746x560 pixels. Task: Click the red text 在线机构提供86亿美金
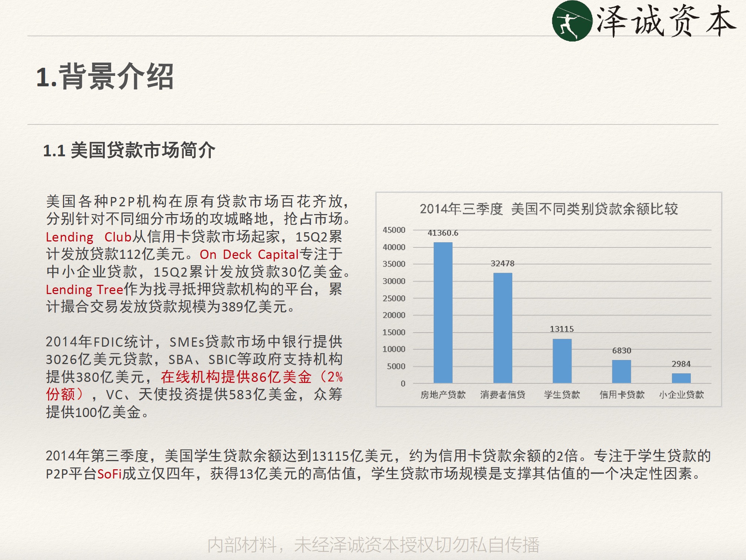236,377
